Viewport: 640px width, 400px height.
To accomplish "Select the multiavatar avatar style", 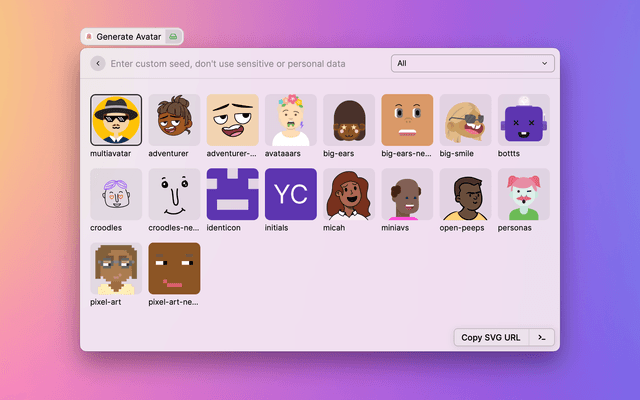I will click(116, 120).
